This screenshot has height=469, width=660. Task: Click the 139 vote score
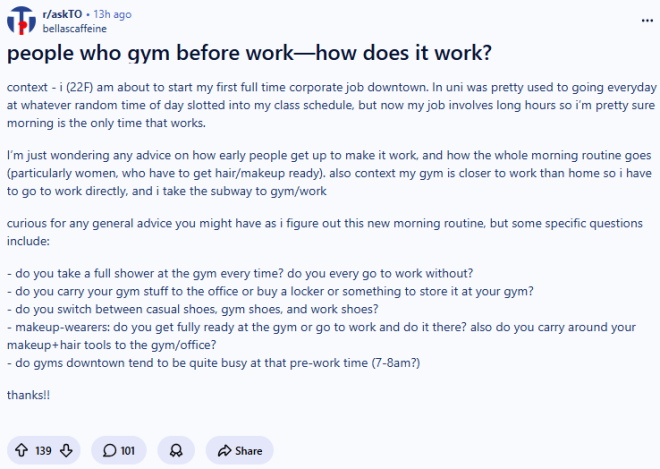(43, 451)
